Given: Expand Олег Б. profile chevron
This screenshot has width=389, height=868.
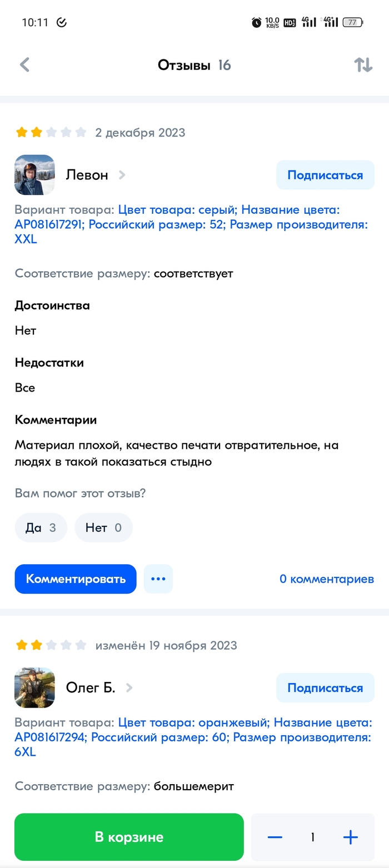Looking at the screenshot, I should (x=129, y=688).
